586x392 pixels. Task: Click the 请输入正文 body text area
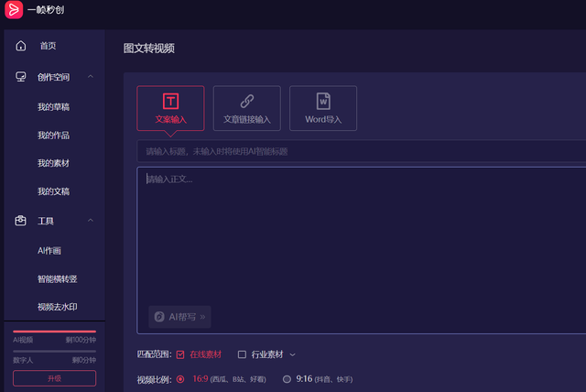[x=362, y=250]
